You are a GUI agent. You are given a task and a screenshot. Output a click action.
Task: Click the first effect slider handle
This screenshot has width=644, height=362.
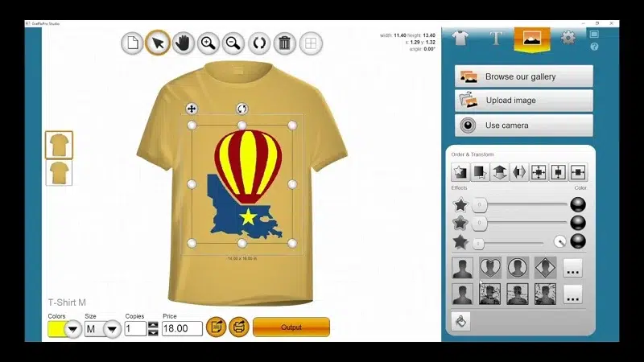click(479, 205)
